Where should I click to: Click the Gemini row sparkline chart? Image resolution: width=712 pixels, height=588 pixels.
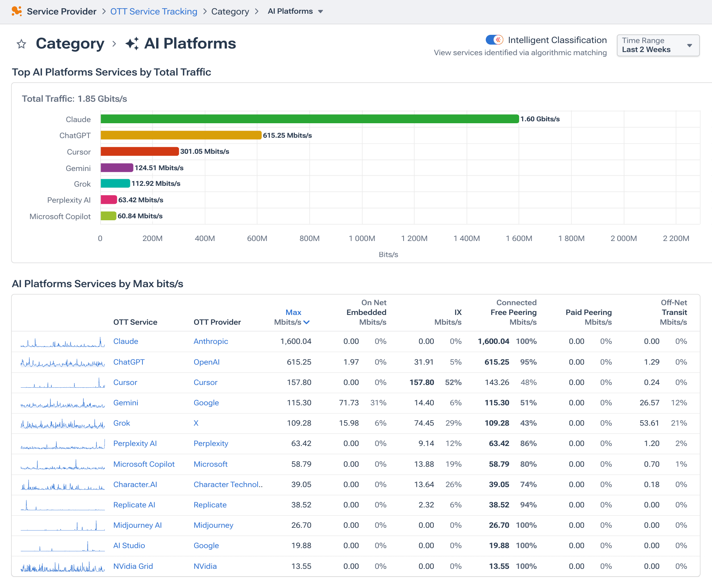63,403
